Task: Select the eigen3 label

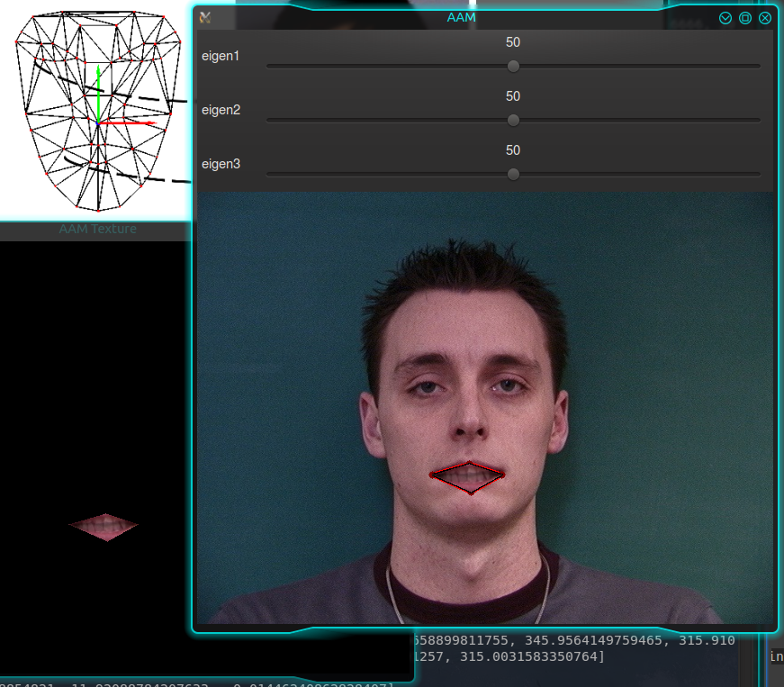Action: pos(221,164)
